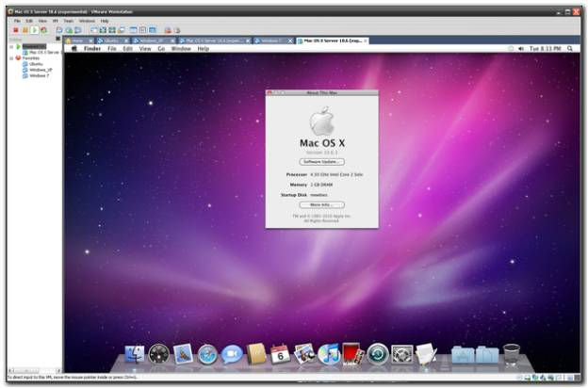This screenshot has height=388, width=588.
Task: Select Ubuntu in the Favorites list
Action: point(33,64)
